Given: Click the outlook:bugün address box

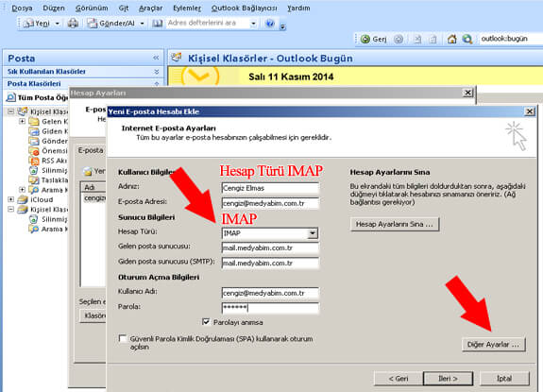Looking at the screenshot, I should tap(511, 39).
